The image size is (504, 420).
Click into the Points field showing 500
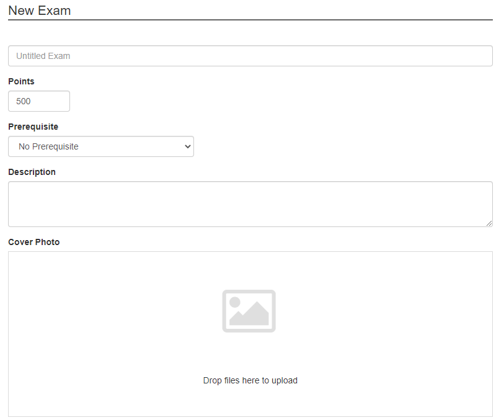click(39, 101)
